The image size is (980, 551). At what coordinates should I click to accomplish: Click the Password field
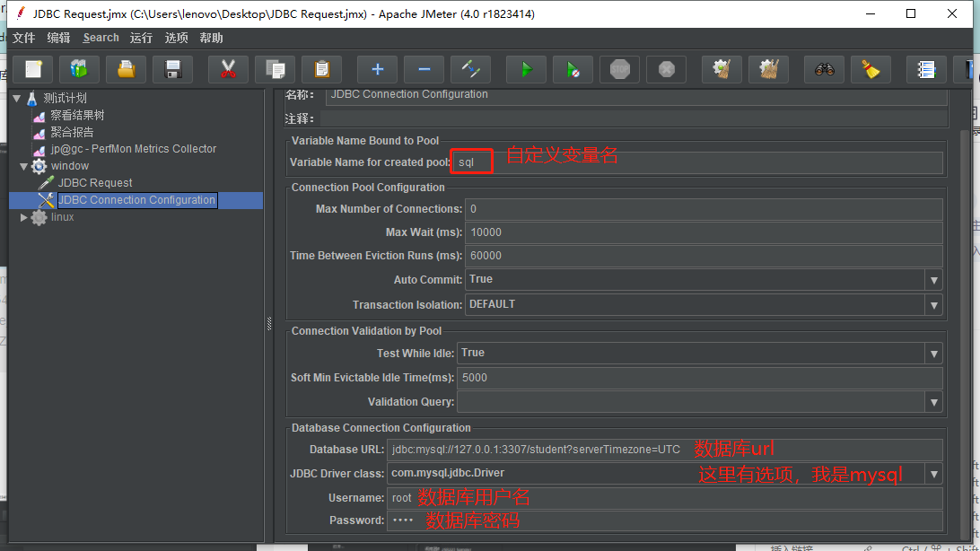(x=664, y=520)
